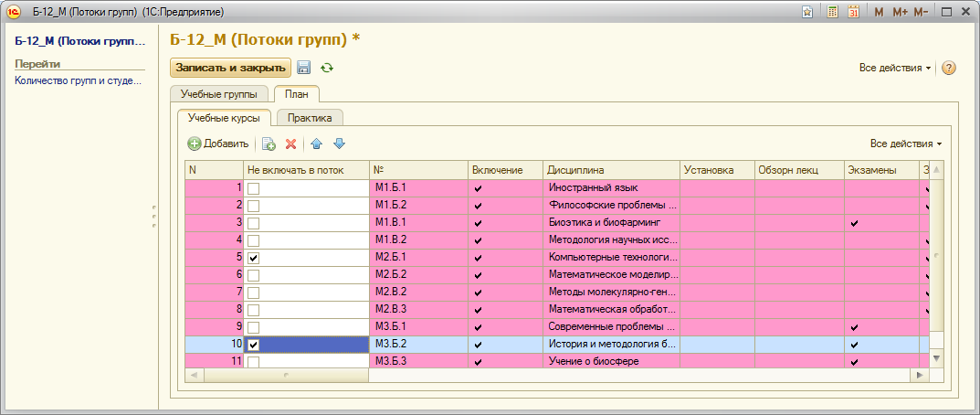Toggle the checkbox for row М1.Б.2
The image size is (980, 415).
254,206
